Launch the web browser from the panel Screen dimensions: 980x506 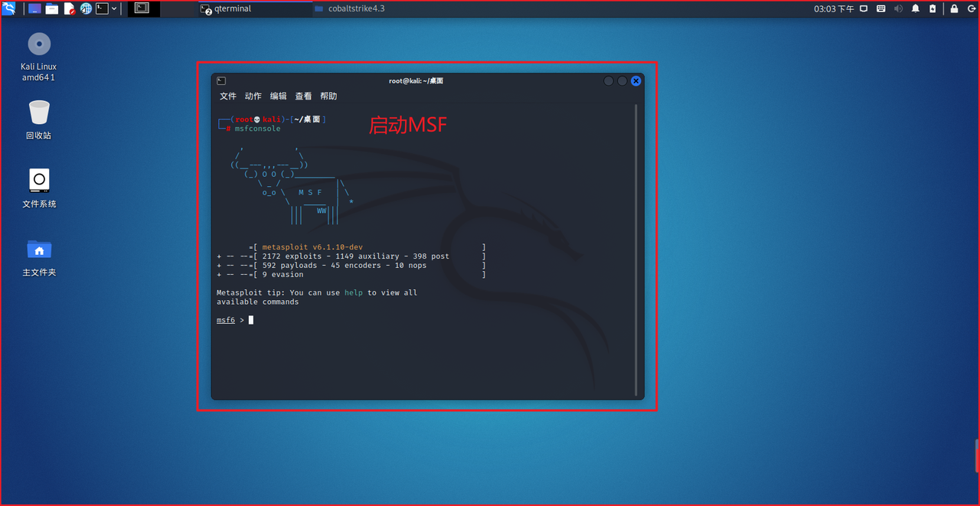[x=86, y=8]
